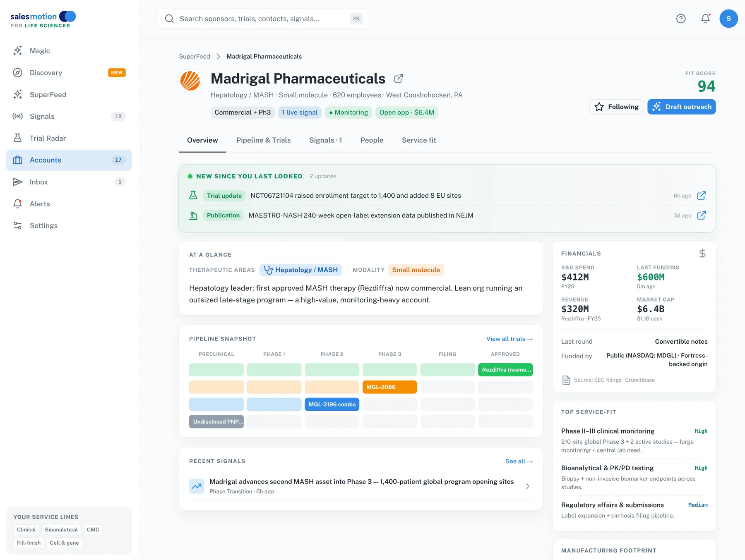This screenshot has width=745, height=560.
Task: Click the Signals count badge 19
Action: tap(118, 117)
